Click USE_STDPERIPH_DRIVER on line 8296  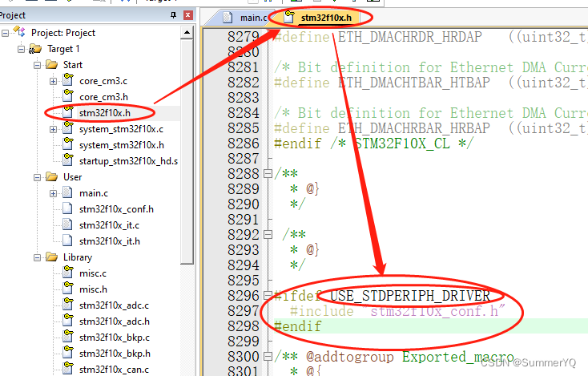(410, 296)
